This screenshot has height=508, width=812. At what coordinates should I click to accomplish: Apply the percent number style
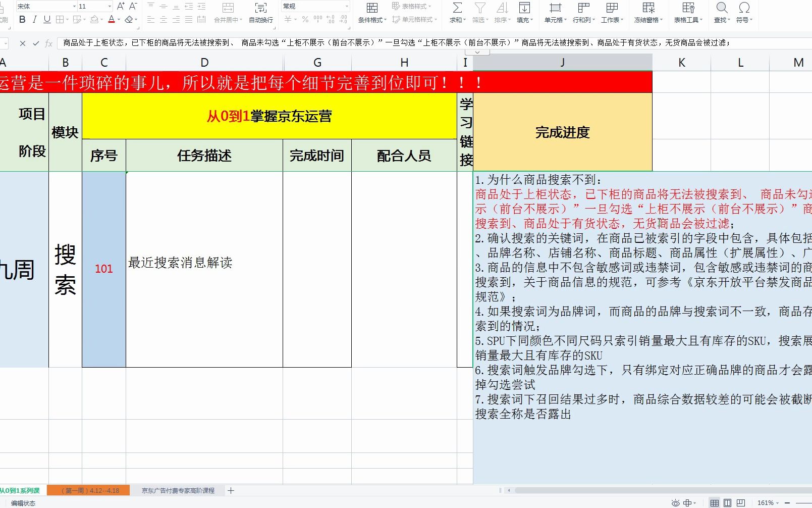[305, 19]
